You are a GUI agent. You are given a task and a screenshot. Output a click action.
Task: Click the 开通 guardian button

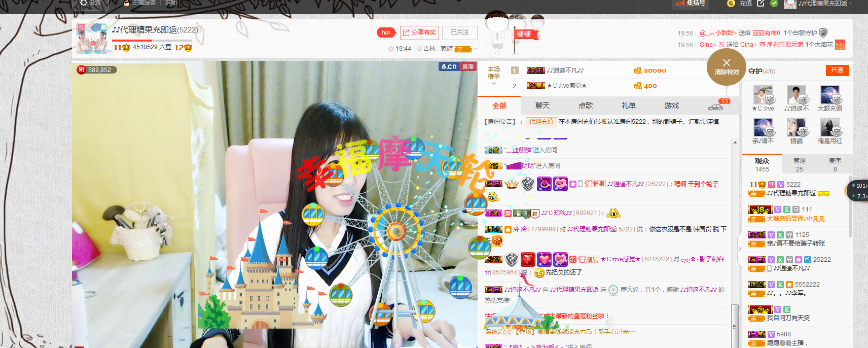point(837,70)
